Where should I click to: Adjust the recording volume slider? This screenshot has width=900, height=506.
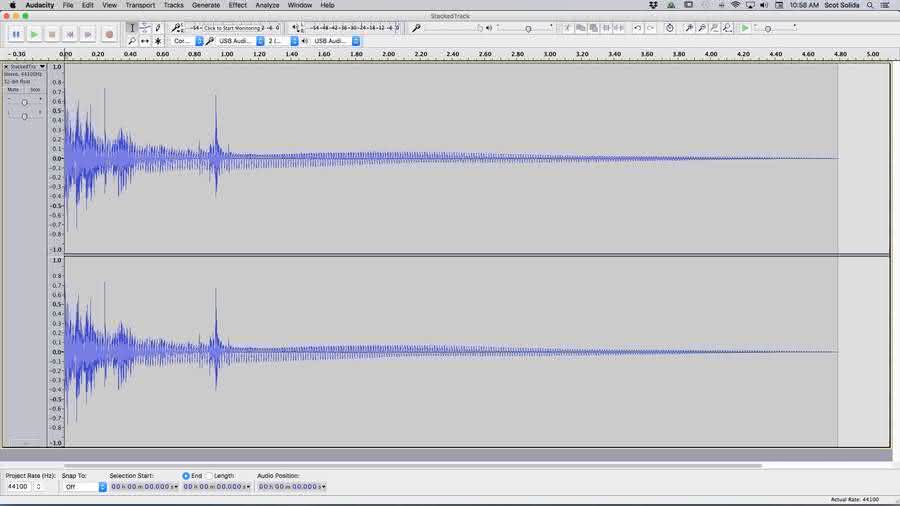tap(451, 28)
